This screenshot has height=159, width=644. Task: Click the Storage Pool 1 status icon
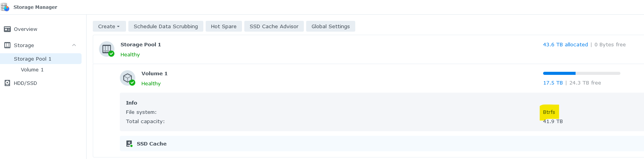pyautogui.click(x=107, y=49)
